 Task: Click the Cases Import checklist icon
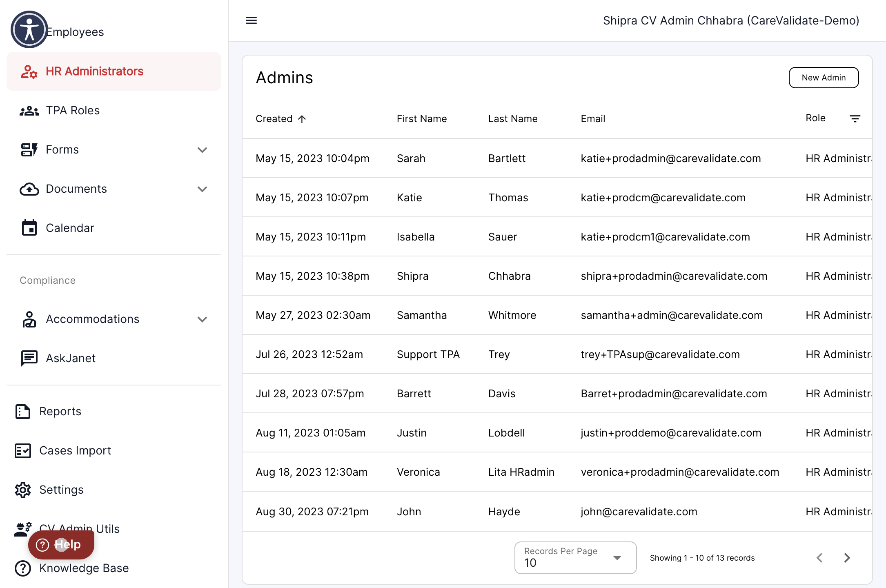tap(23, 451)
